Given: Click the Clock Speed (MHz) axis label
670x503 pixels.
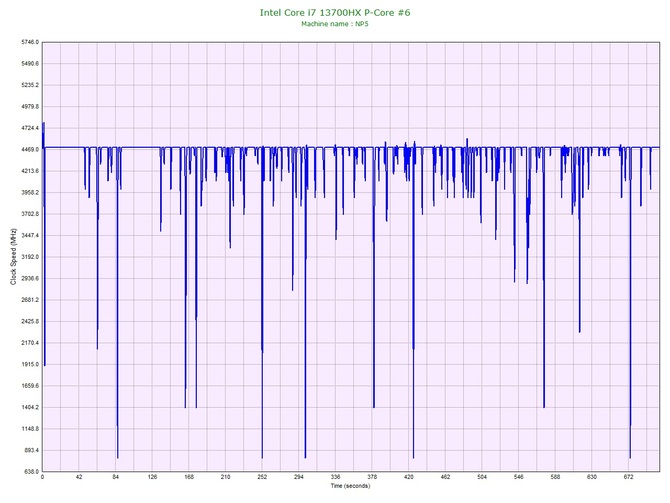Looking at the screenshot, I should pos(14,257).
